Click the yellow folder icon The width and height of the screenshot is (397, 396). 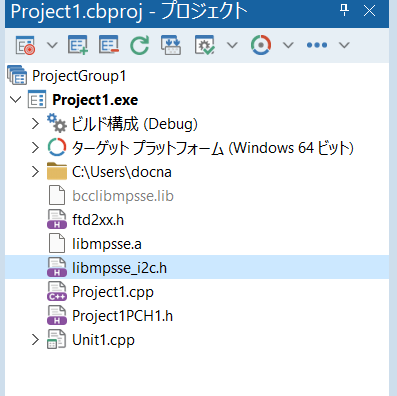57,171
